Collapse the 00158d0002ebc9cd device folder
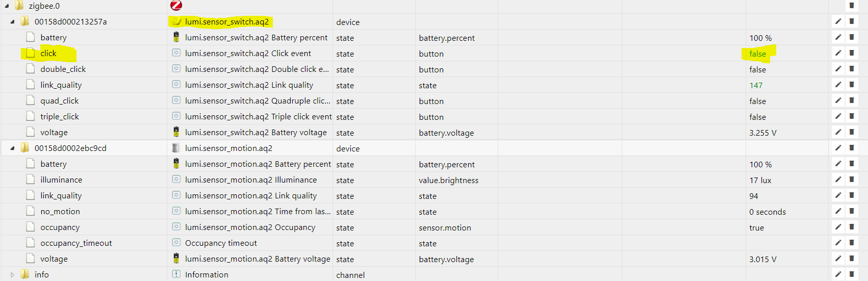The image size is (868, 281). click(12, 148)
